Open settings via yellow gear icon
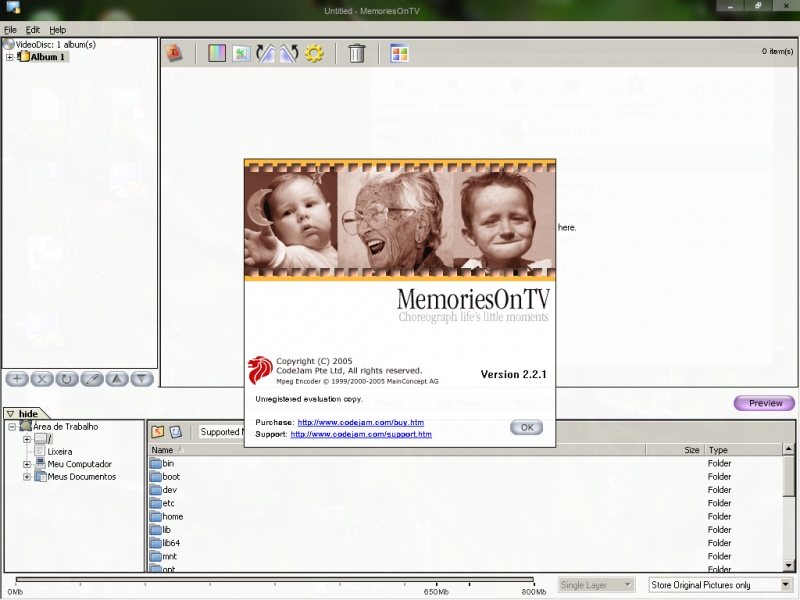Screen dimensions: 800x600 tap(314, 53)
